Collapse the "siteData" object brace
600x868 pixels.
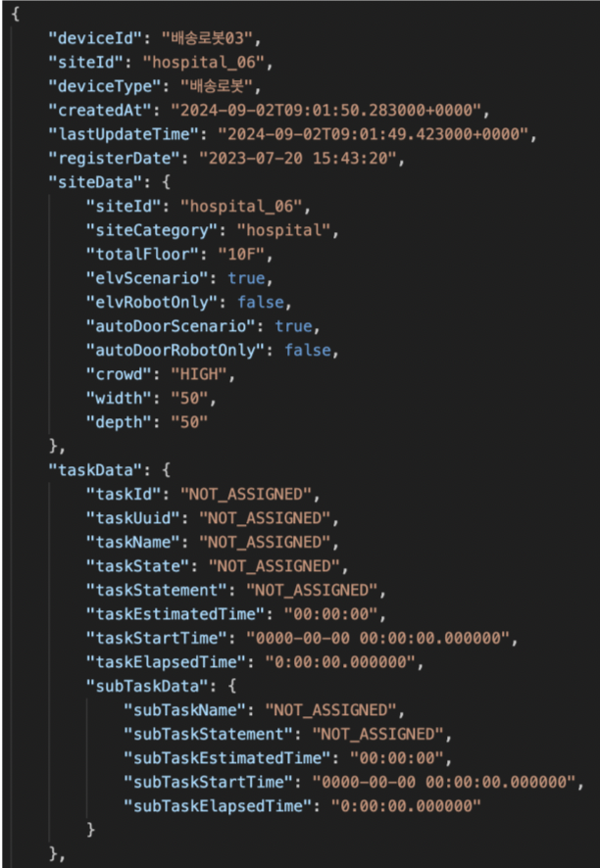tap(167, 182)
